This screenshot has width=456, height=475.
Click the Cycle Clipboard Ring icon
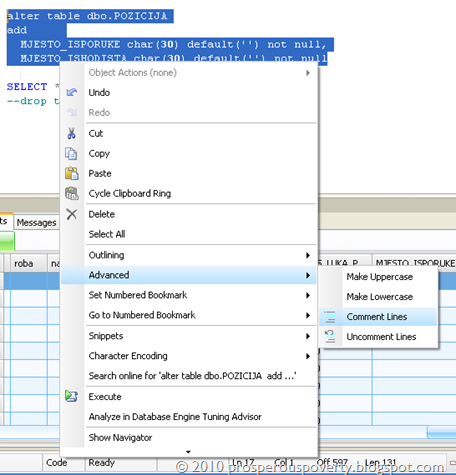click(72, 193)
